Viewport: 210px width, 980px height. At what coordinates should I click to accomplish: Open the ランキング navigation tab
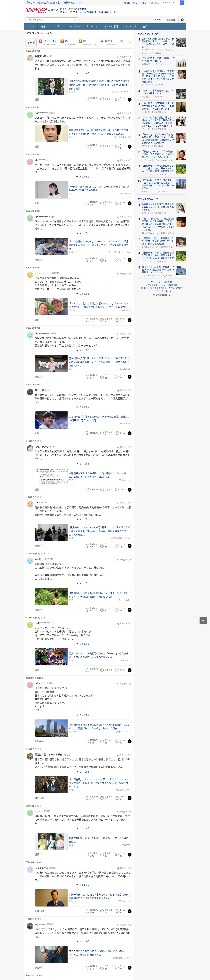click(x=130, y=27)
